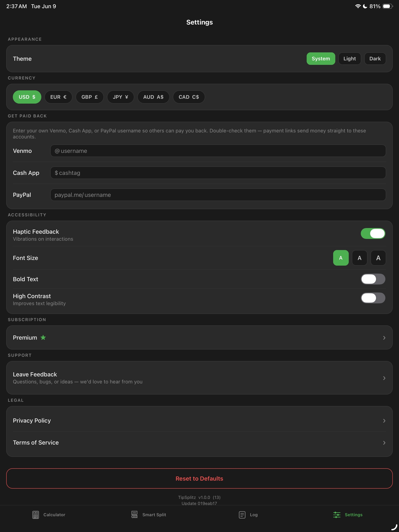This screenshot has width=399, height=532.
Task: Tap the 'Settings' page title
Action: [199, 22]
